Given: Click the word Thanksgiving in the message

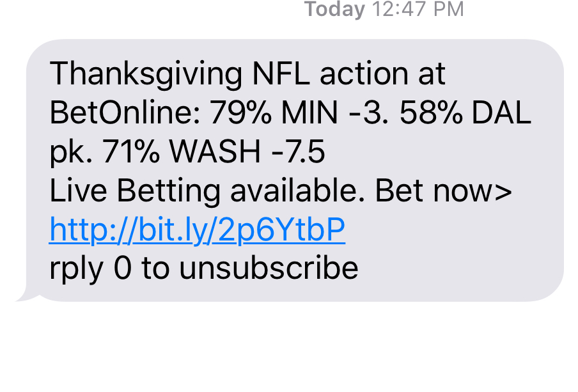Looking at the screenshot, I should pos(146,75).
